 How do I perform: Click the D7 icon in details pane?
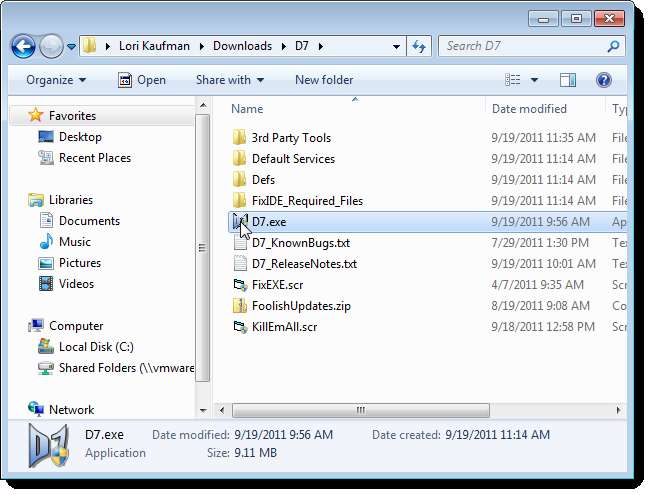tap(49, 446)
